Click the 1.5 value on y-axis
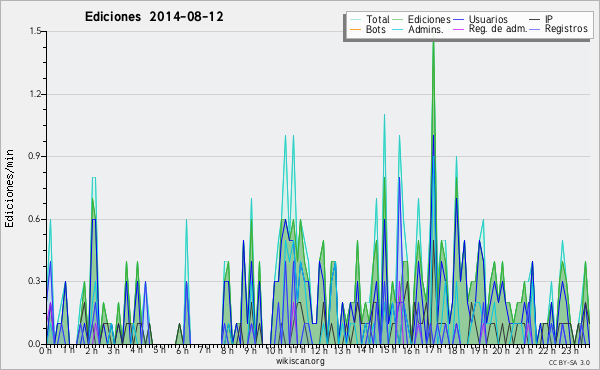600x370 pixels. (35, 31)
